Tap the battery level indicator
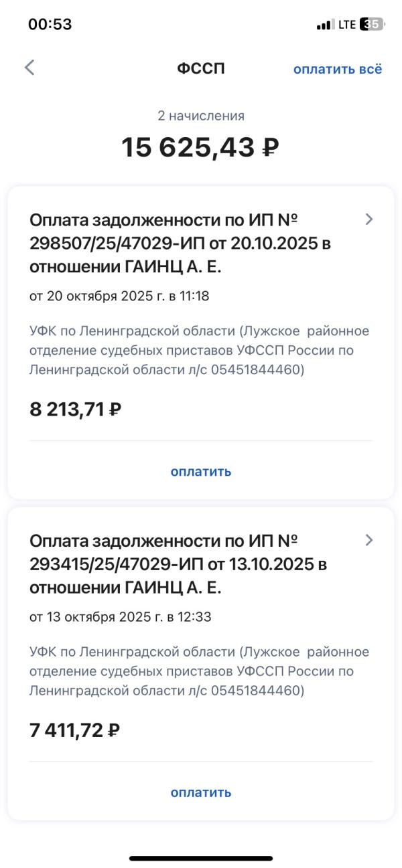Screen dimensions: 402x868 point(372,25)
